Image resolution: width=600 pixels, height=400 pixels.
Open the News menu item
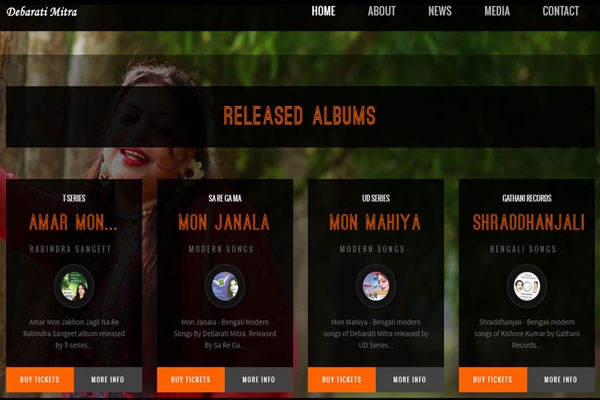[x=440, y=11]
